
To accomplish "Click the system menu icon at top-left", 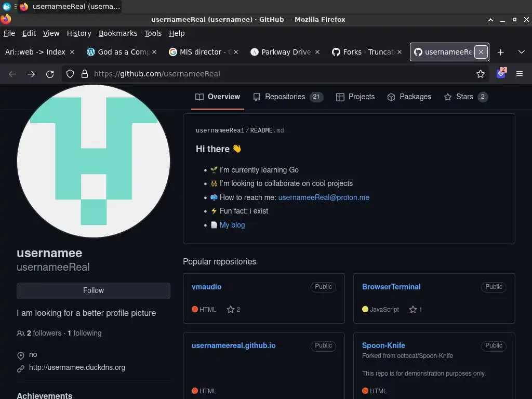I will (x=6, y=6).
